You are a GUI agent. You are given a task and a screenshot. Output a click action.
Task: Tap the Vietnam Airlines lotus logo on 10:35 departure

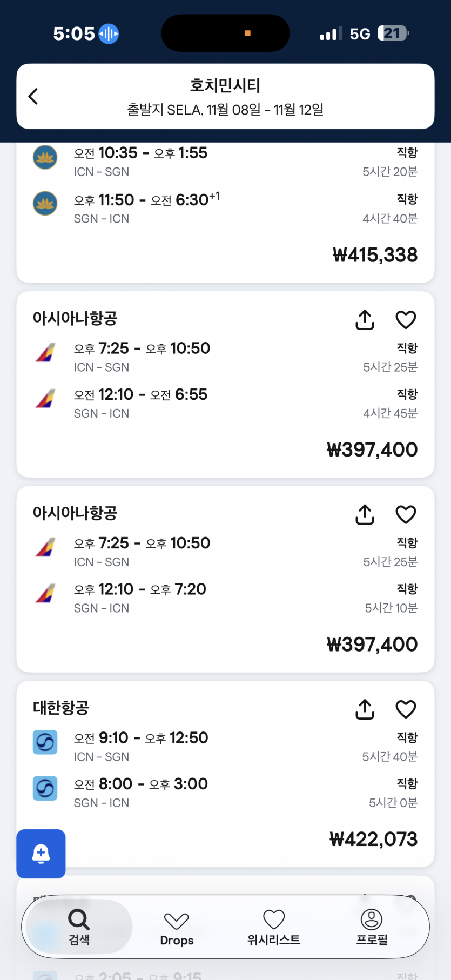coord(45,157)
